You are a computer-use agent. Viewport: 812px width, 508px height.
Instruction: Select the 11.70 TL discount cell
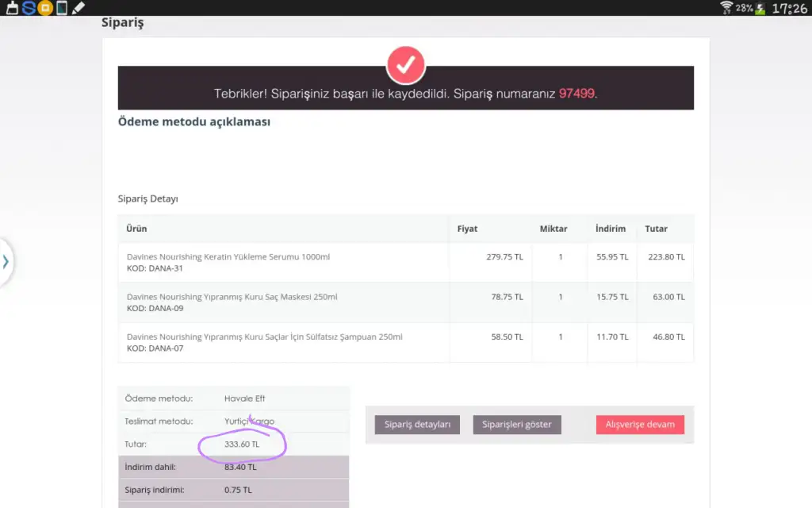(x=612, y=337)
